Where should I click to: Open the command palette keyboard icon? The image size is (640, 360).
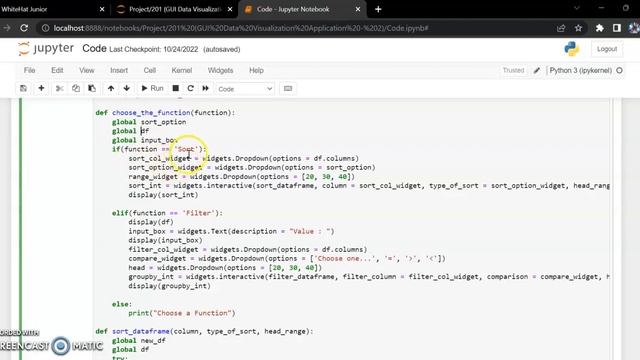(x=288, y=89)
